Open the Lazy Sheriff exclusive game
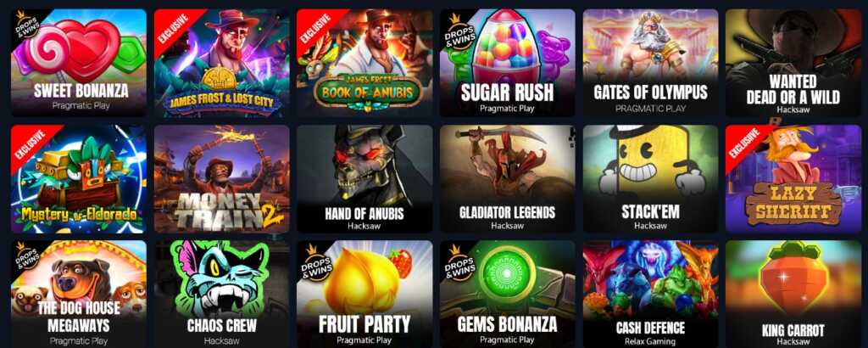The image size is (868, 348). tap(793, 178)
